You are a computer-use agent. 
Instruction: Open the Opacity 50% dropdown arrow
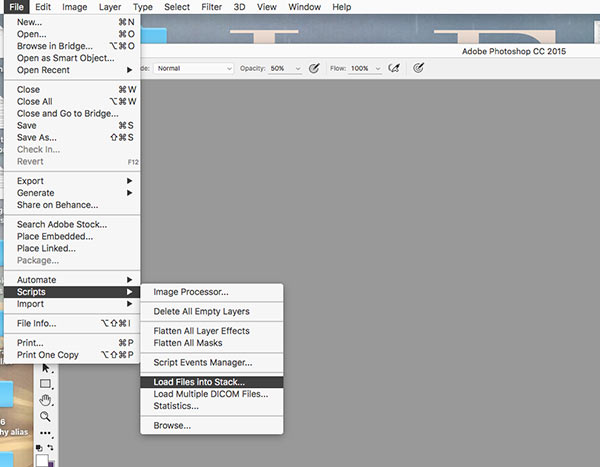[298, 69]
